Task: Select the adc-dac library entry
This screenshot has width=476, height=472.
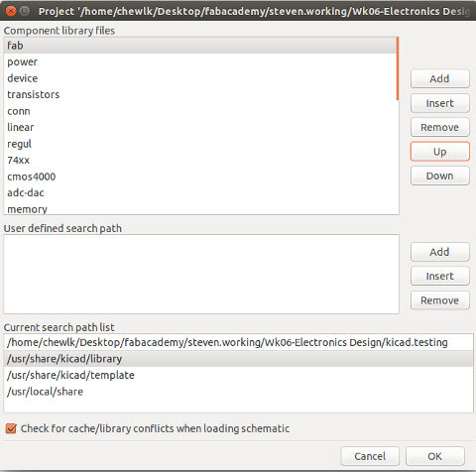Action: click(x=200, y=192)
